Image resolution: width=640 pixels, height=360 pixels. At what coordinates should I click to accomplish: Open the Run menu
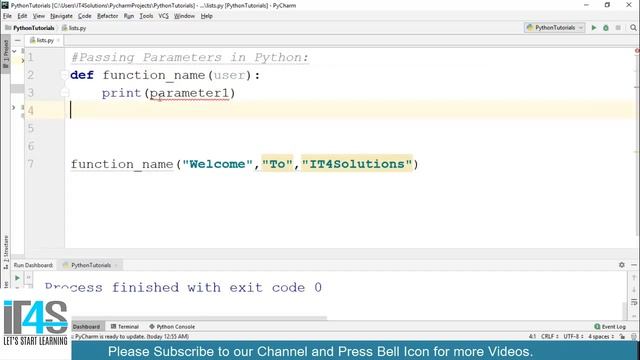tap(129, 16)
